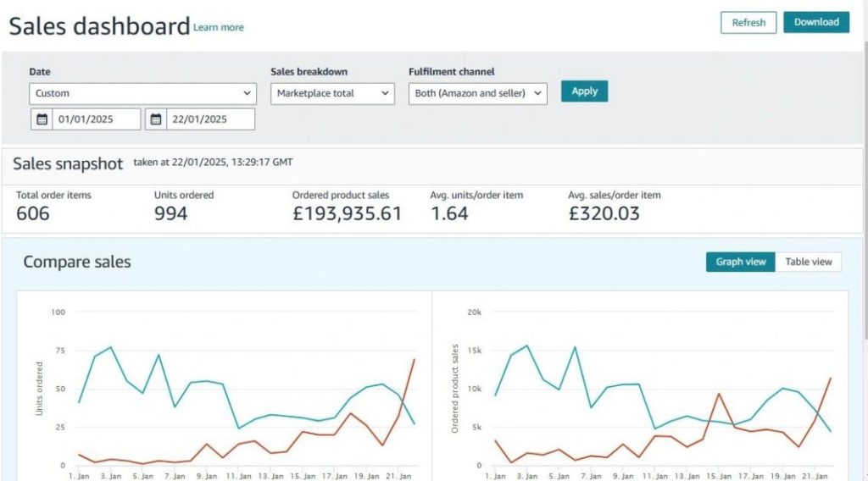Select the Avg. sales/order item value £320.03
The image size is (868, 481).
click(x=604, y=213)
